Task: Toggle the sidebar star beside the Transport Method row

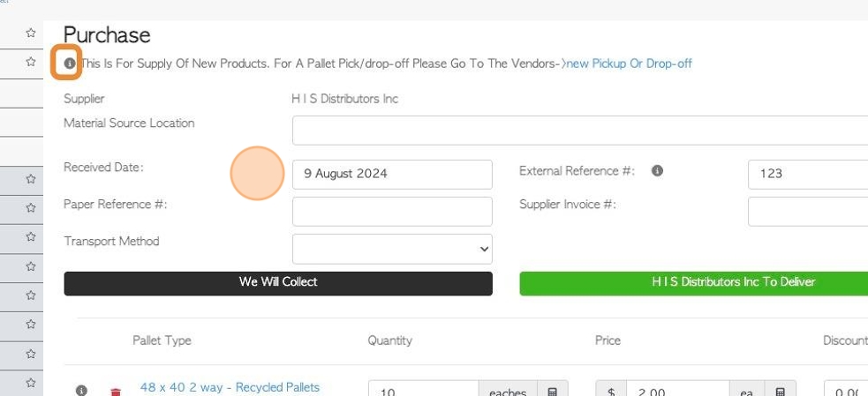Action: pos(30,236)
